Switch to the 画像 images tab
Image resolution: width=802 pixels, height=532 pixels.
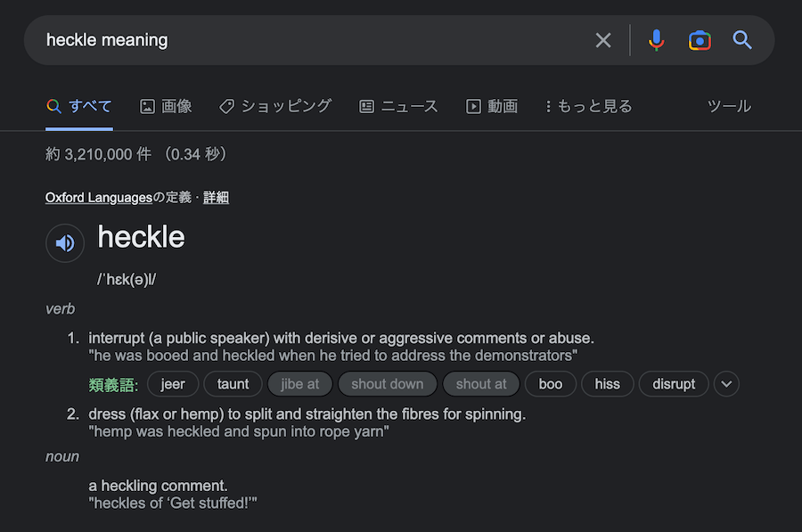(x=166, y=107)
